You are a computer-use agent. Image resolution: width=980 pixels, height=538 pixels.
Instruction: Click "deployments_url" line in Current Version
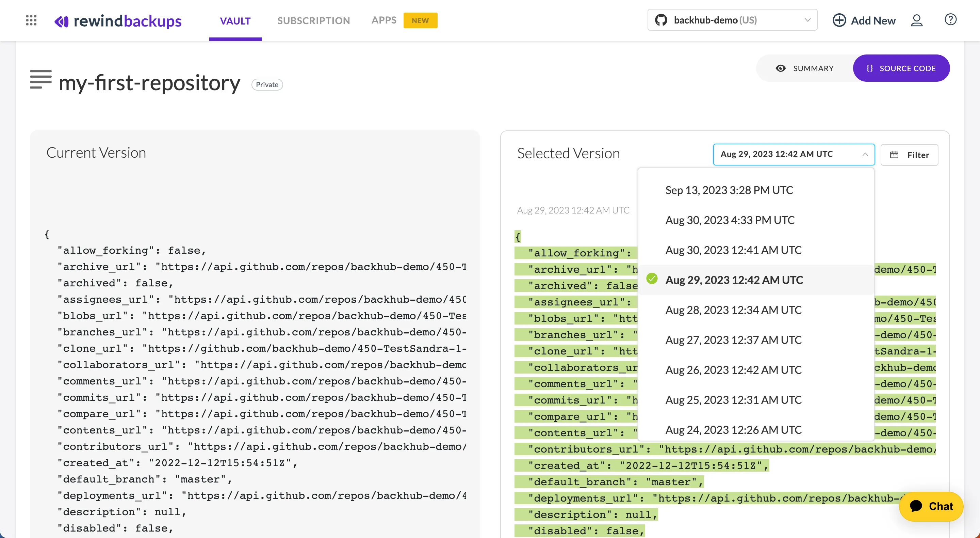click(262, 496)
